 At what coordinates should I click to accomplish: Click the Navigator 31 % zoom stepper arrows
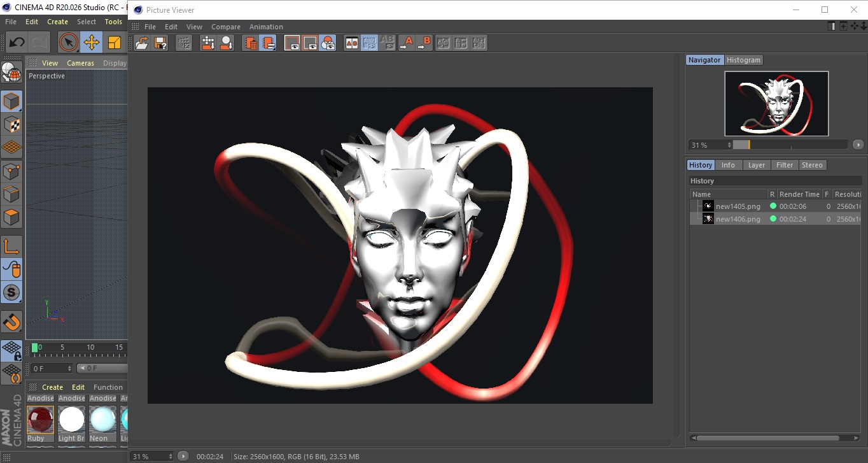click(728, 145)
